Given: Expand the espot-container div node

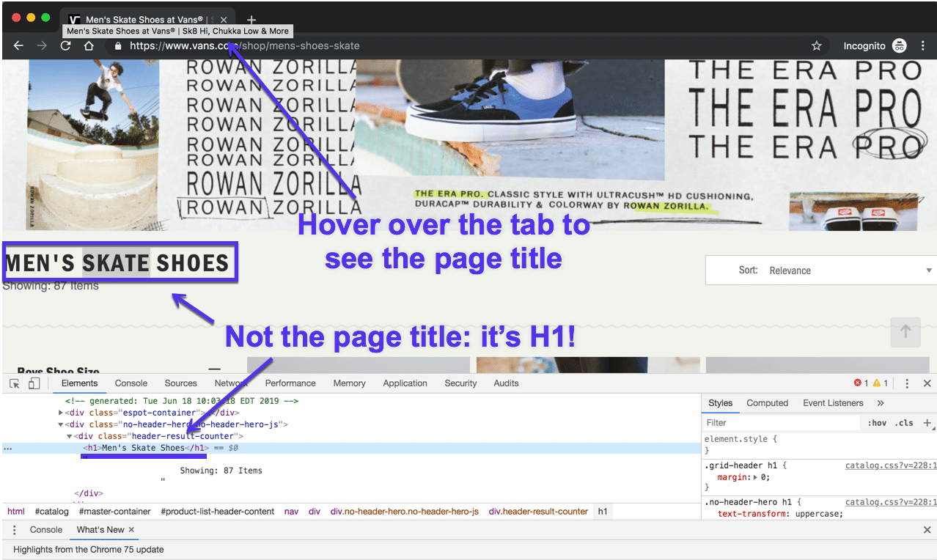Looking at the screenshot, I should pos(60,412).
